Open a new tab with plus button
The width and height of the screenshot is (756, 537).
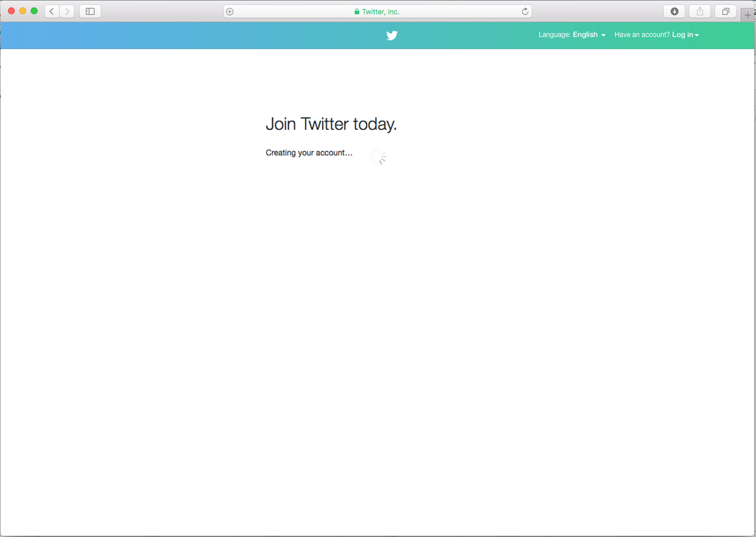point(748,14)
